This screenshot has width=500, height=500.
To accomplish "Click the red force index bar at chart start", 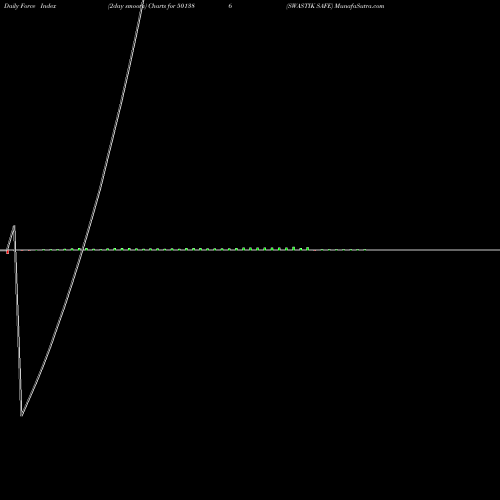I will pos(7,252).
